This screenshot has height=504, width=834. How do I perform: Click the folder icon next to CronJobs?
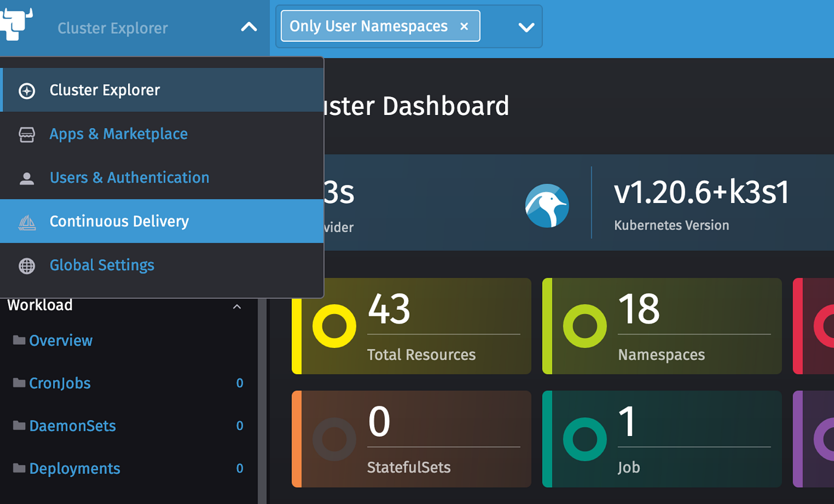[x=19, y=382]
